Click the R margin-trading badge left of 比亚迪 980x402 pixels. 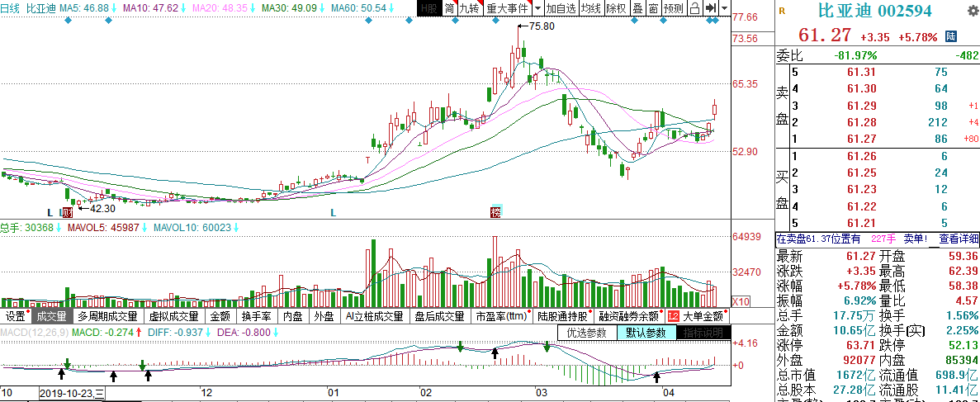coord(782,11)
